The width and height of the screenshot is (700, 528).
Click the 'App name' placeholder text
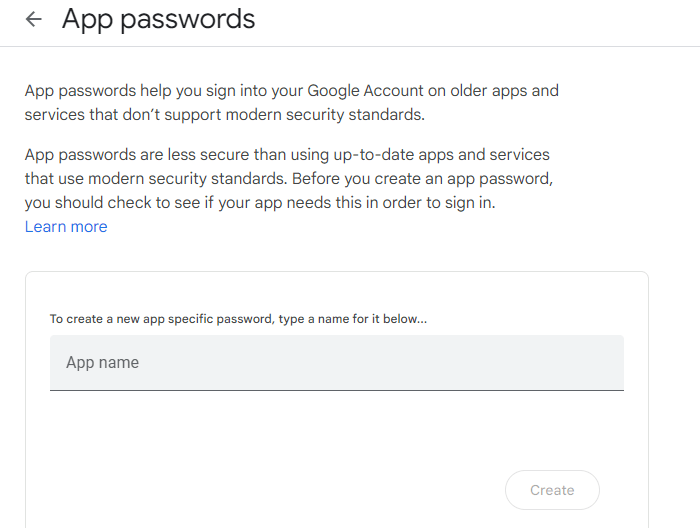pyautogui.click(x=102, y=363)
